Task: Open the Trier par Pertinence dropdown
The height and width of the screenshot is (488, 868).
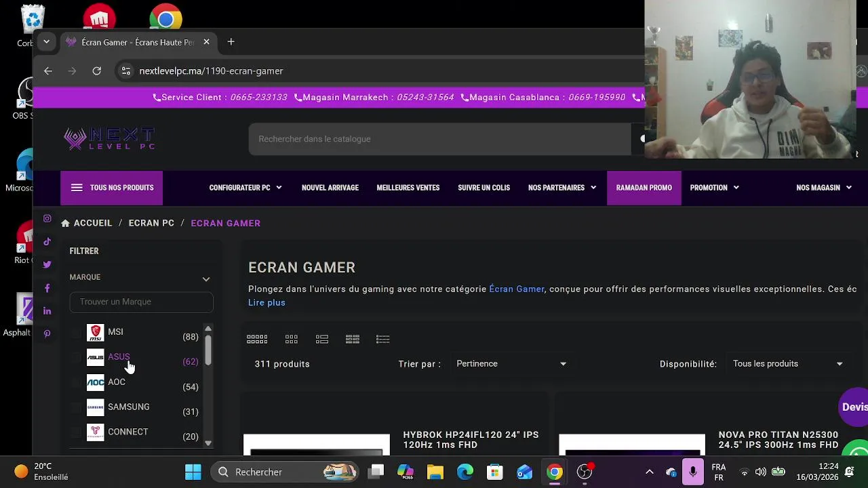Action: point(511,364)
